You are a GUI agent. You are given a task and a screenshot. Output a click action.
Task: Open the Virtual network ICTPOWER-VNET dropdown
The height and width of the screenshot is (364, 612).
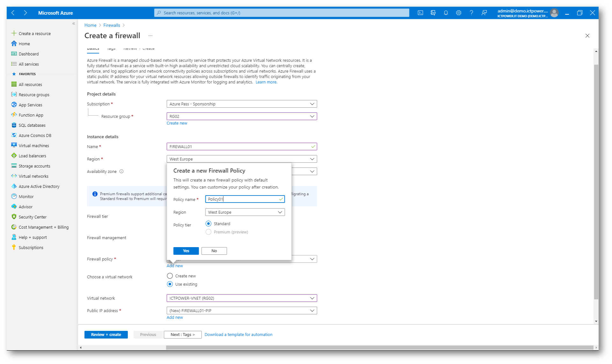click(242, 298)
